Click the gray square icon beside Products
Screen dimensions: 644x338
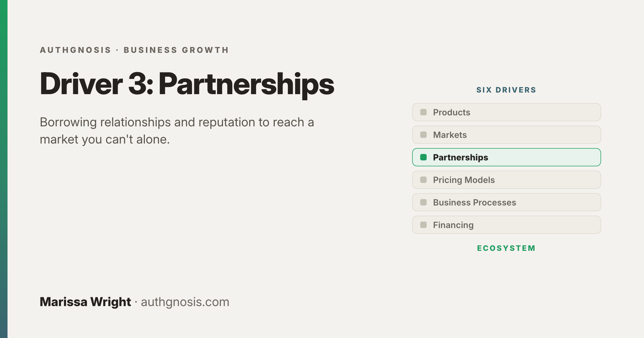(423, 112)
